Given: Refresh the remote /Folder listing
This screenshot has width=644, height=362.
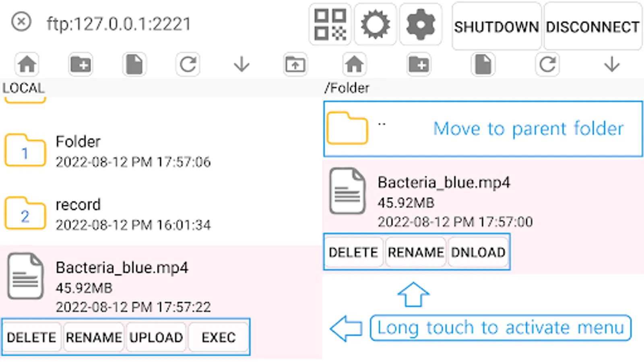Looking at the screenshot, I should pyautogui.click(x=547, y=64).
